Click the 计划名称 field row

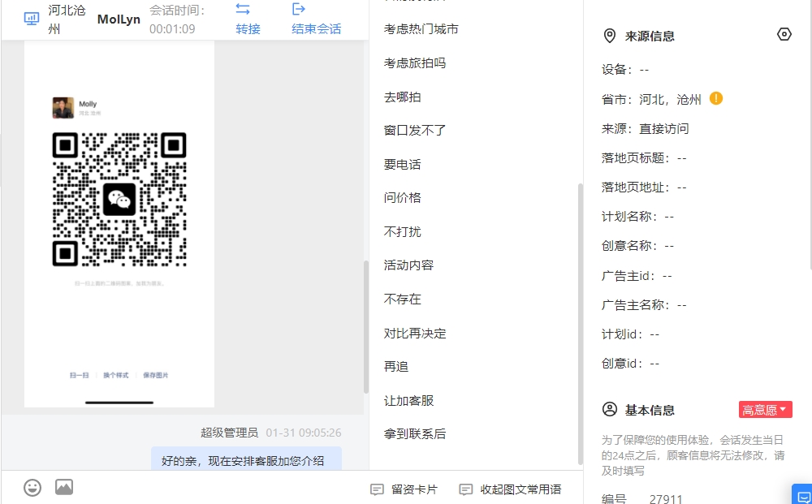point(637,217)
